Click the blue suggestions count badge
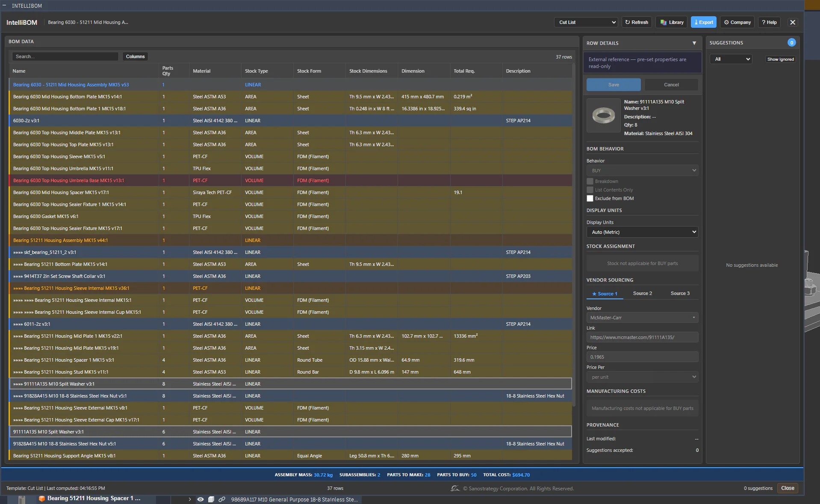Viewport: 820px width, 504px height. [x=791, y=43]
